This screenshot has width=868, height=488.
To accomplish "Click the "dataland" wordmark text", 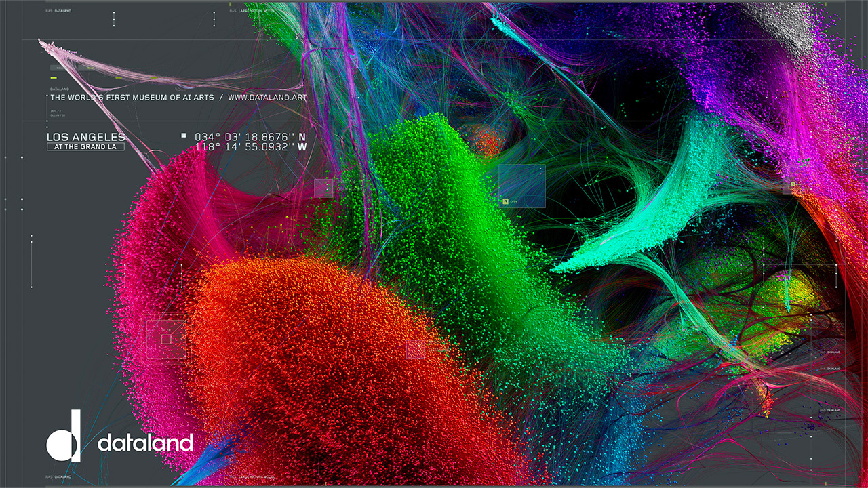I will 145,443.
